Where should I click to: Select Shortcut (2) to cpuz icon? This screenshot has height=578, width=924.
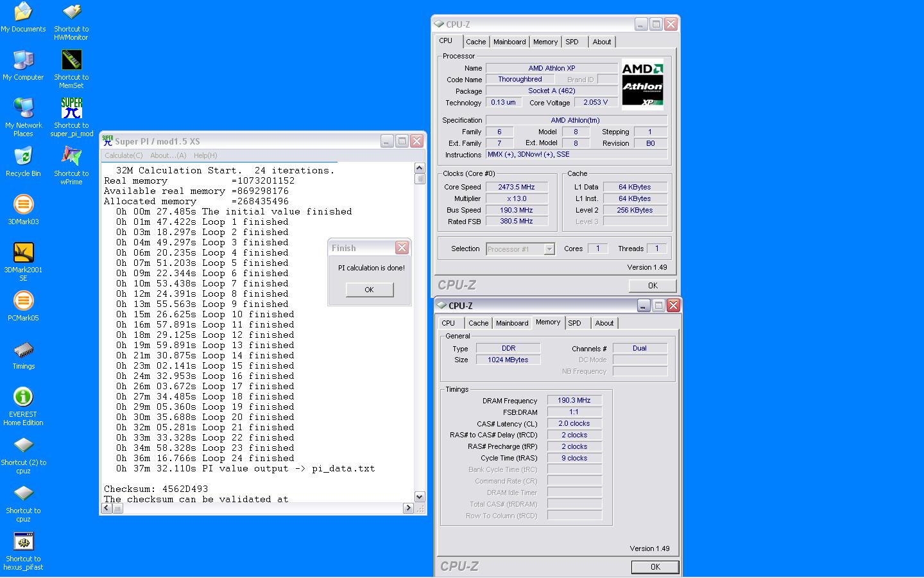pyautogui.click(x=23, y=455)
